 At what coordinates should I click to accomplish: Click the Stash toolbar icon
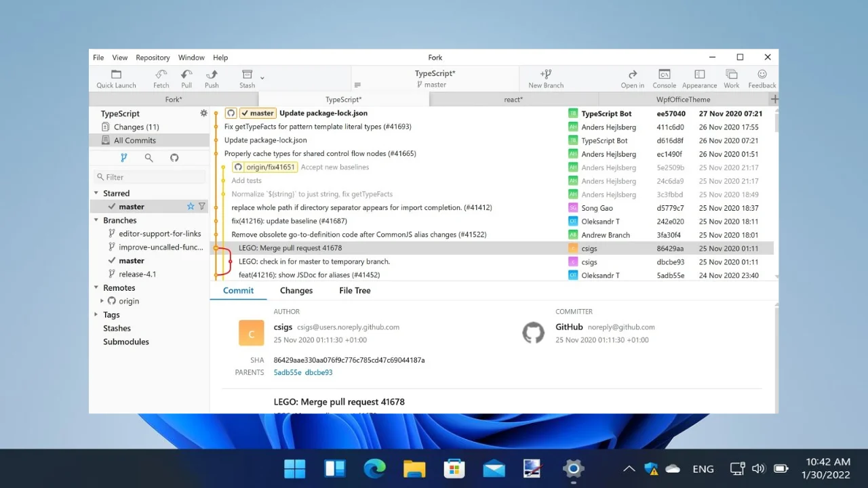click(x=247, y=79)
